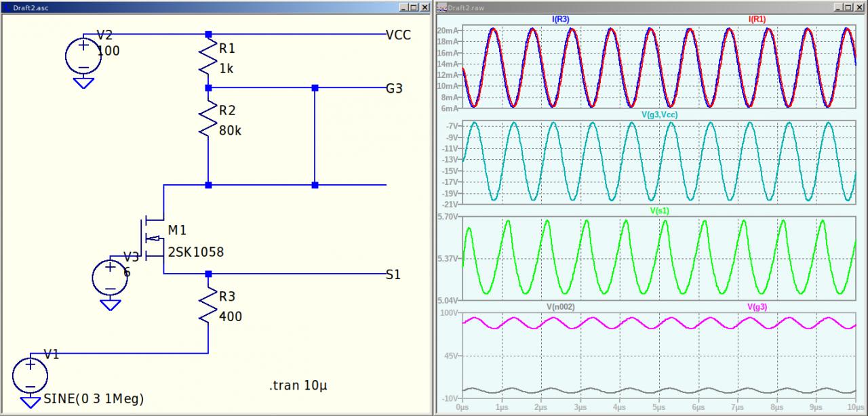Click the 6mA vertical axis label
This screenshot has width=868, height=416.
click(x=451, y=108)
